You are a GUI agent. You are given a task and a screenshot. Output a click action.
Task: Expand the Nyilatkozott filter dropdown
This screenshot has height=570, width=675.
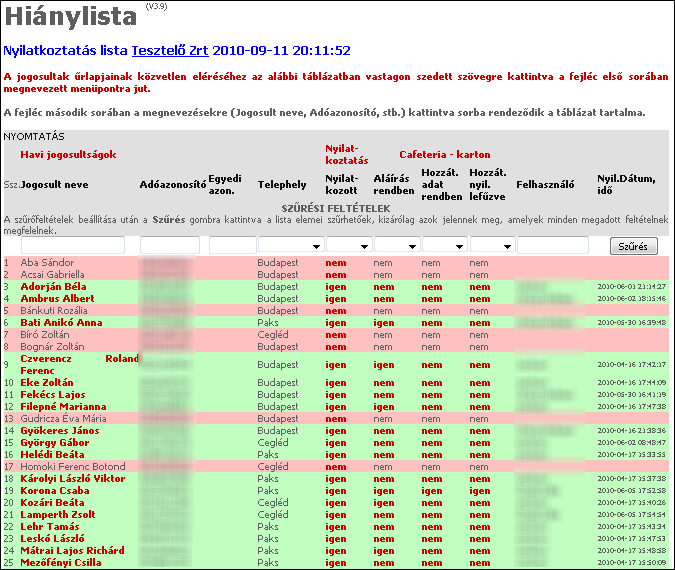tap(349, 245)
